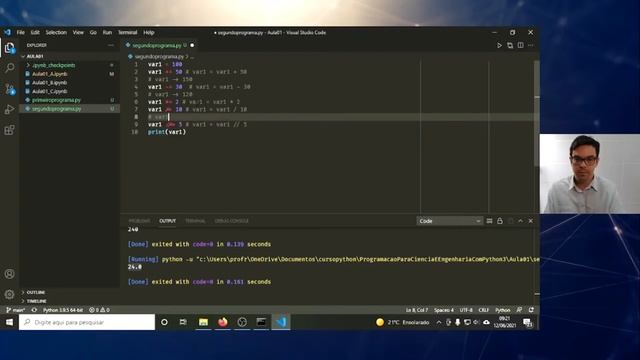
Task: Open Aula01_B.ipynb in the explorer
Action: (49, 82)
